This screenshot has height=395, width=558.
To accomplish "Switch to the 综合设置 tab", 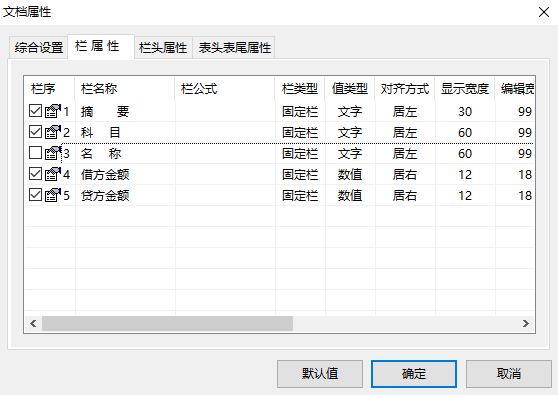I will pyautogui.click(x=38, y=47).
